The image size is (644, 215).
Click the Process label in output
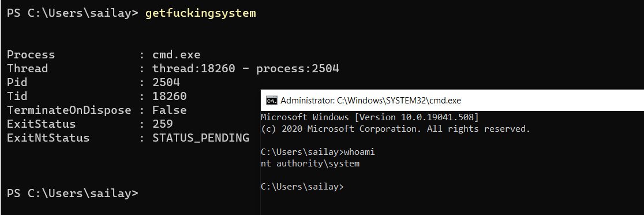pos(31,55)
